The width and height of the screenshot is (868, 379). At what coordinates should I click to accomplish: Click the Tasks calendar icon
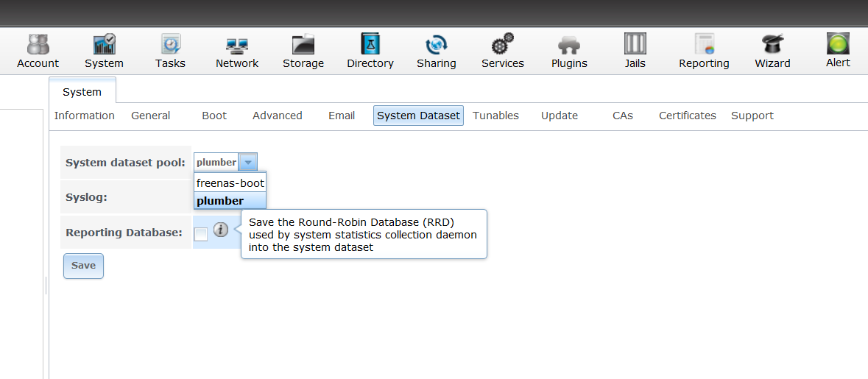171,44
